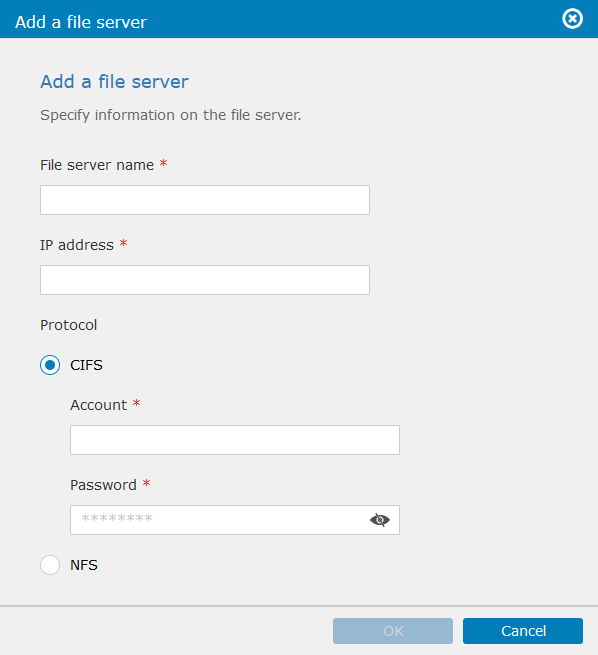Select the CIFS protocol radio button
598x655 pixels.
click(50, 365)
